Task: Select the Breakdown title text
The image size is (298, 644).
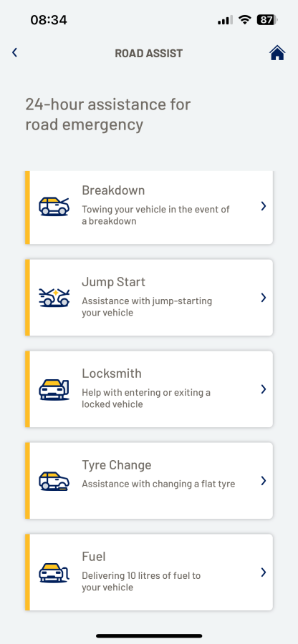Action: click(x=113, y=190)
